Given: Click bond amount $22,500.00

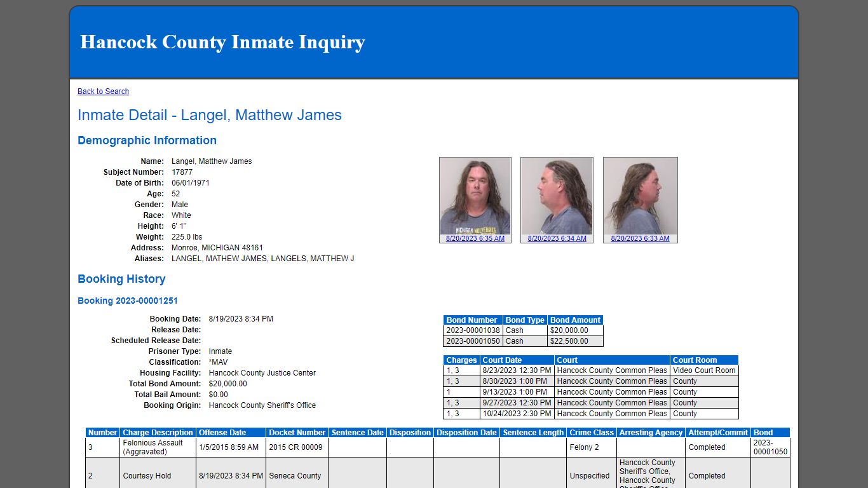Looking at the screenshot, I should click(x=575, y=341).
